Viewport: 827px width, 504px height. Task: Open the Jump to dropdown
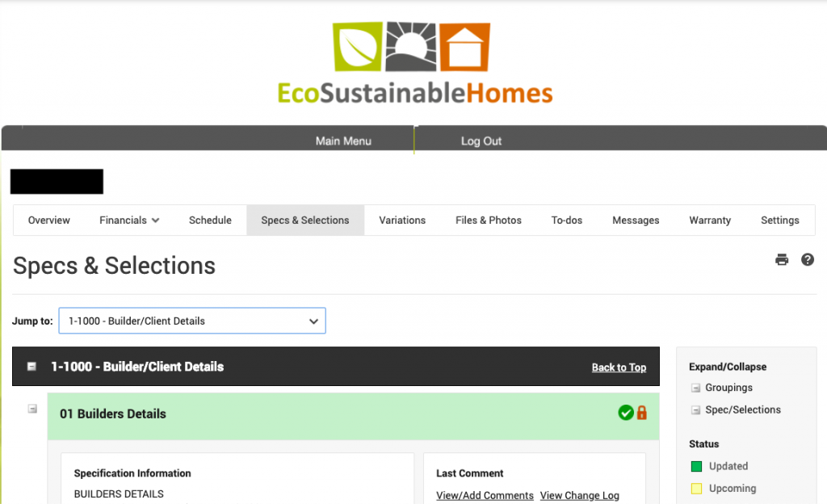[x=192, y=321]
